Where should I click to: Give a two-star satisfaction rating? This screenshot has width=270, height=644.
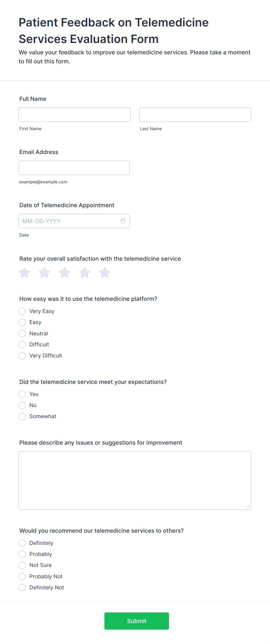(x=44, y=273)
